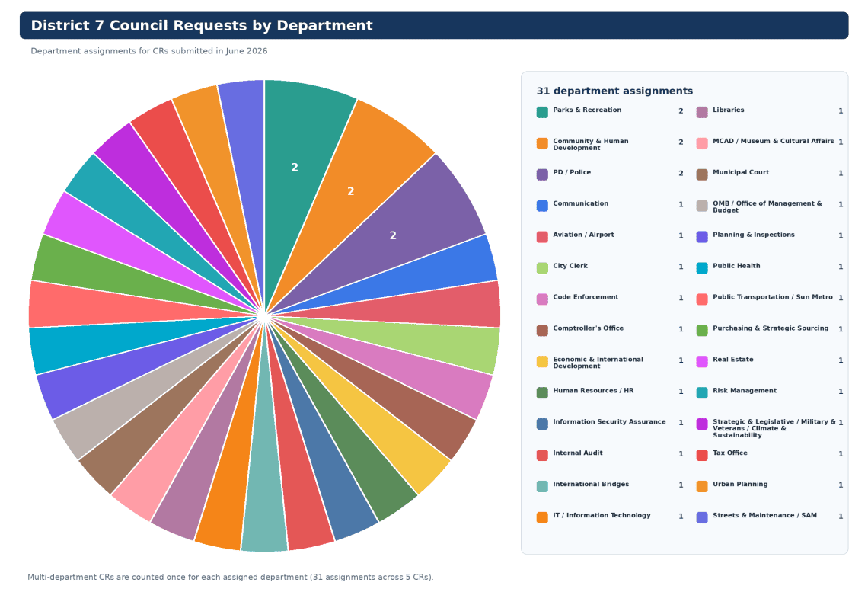
Task: Click the PD / Police purple legend swatch
Action: (x=542, y=174)
